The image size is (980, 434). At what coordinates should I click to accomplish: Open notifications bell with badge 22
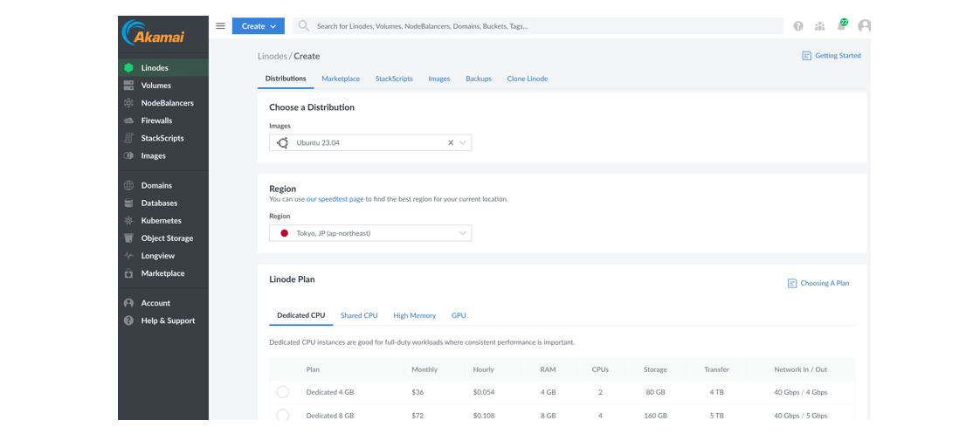pos(842,25)
